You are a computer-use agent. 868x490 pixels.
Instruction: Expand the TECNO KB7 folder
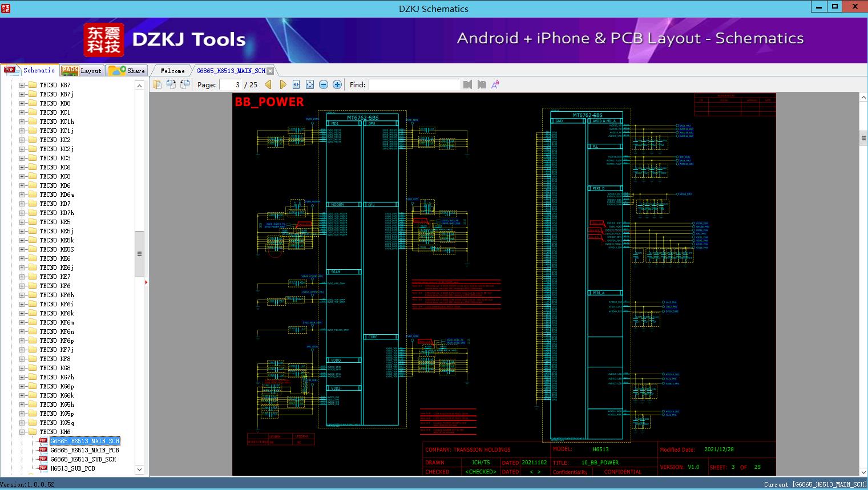click(22, 85)
